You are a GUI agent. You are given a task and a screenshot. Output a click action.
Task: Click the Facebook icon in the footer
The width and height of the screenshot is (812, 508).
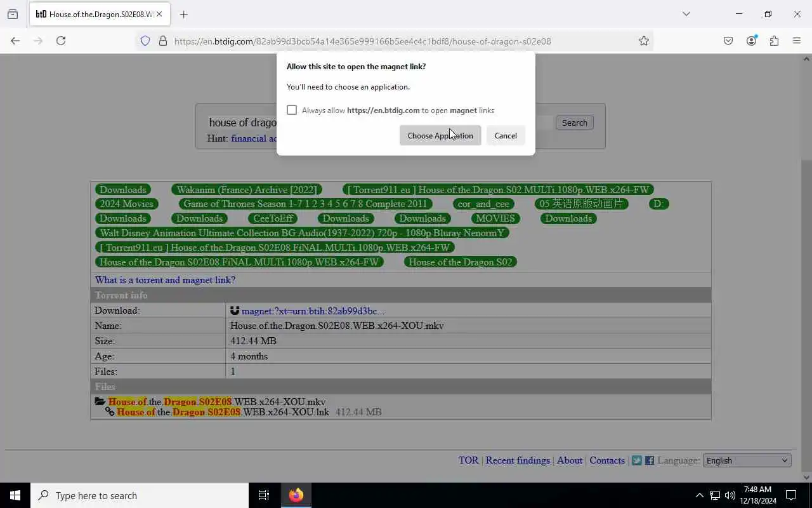649,460
